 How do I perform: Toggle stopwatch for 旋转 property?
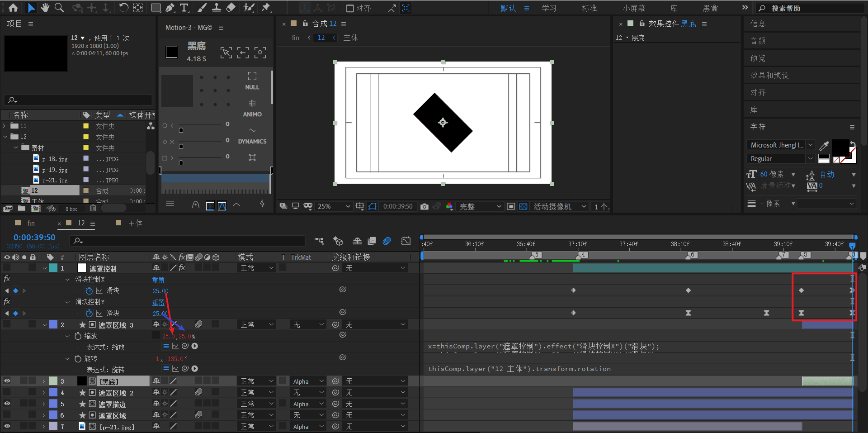[78, 358]
